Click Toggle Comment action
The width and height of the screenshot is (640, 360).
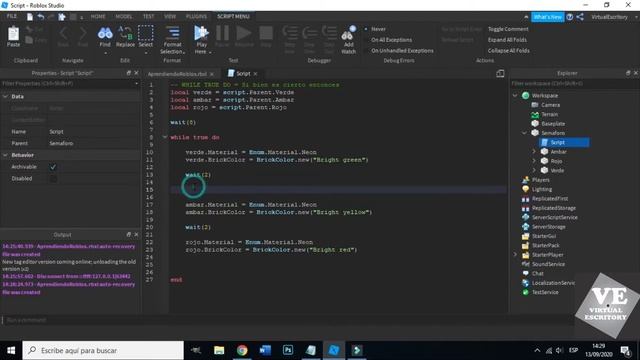click(508, 29)
